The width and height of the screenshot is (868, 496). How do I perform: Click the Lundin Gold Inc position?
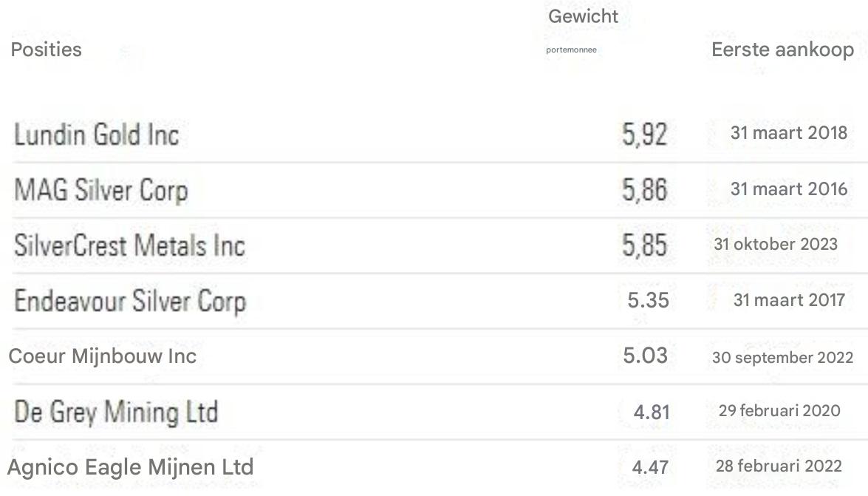click(96, 135)
